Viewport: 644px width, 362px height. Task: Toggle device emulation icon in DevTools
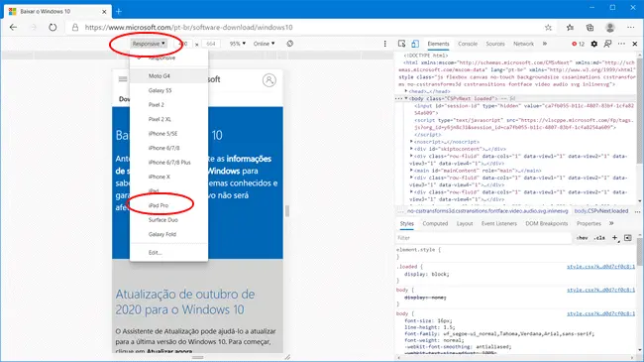(415, 44)
